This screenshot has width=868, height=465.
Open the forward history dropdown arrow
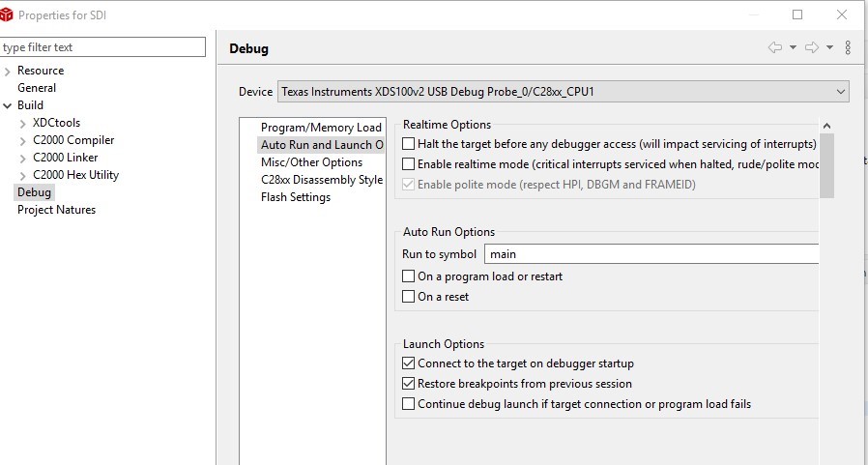coord(829,47)
